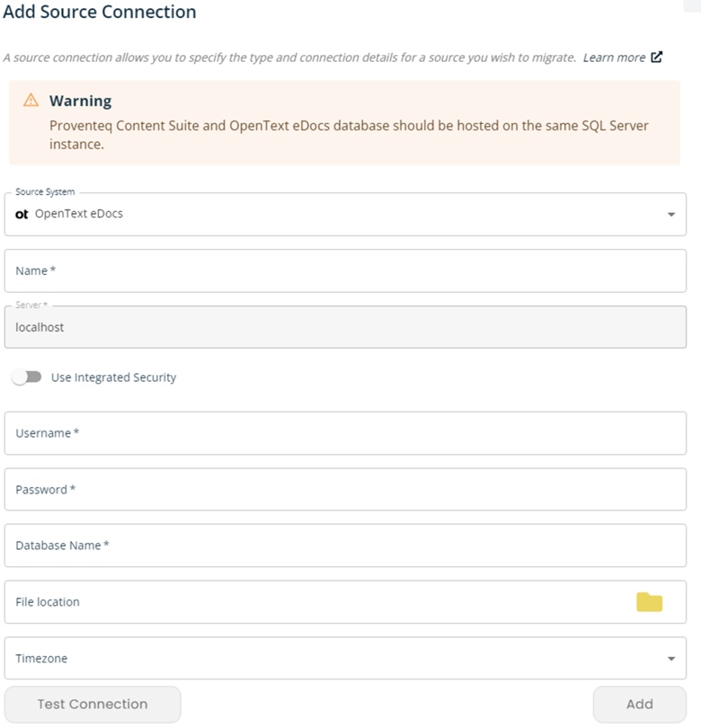Select the Database Name field
The image size is (701, 728).
345,545
